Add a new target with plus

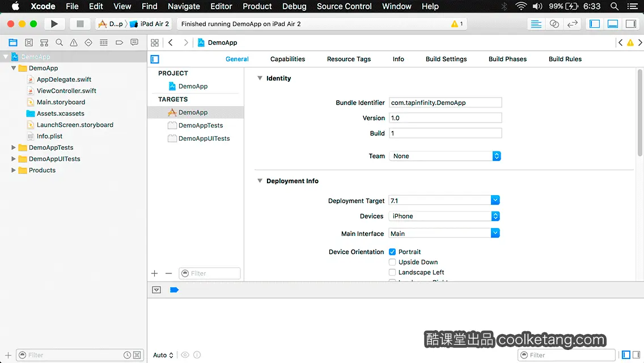pos(154,273)
